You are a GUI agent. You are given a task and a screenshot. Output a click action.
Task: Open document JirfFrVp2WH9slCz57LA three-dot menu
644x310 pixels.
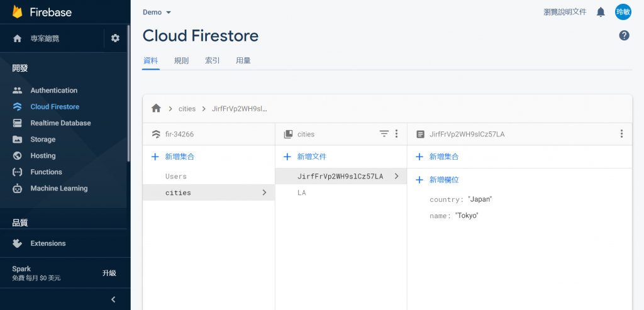[x=622, y=133]
